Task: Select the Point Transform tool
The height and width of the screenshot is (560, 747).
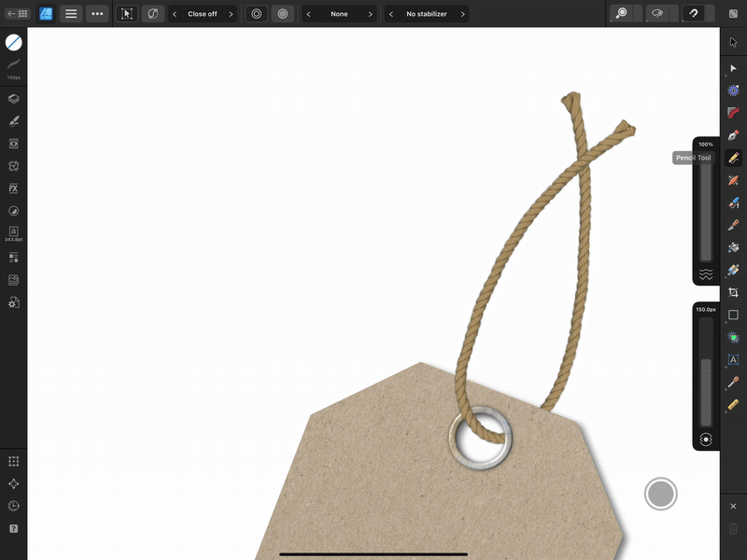Action: click(733, 91)
